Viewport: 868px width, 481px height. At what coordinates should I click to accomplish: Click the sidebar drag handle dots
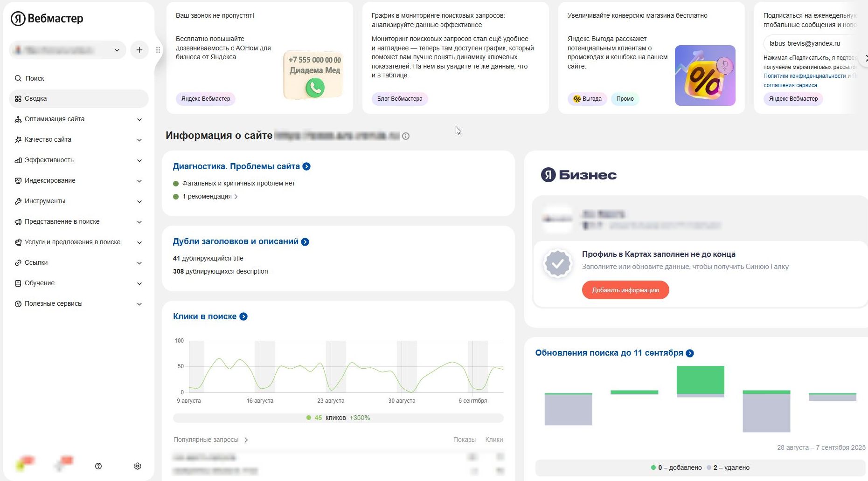(158, 50)
